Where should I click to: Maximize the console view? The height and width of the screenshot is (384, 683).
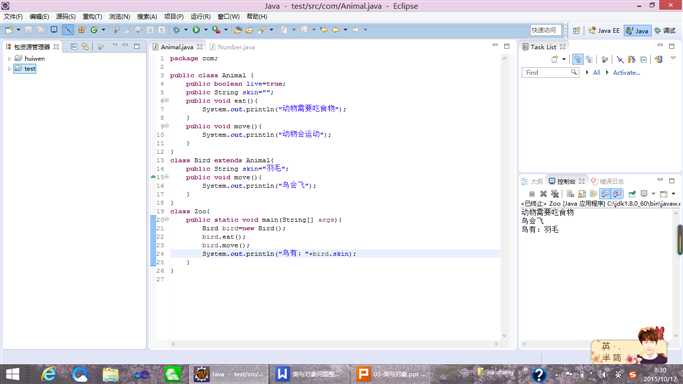point(672,180)
